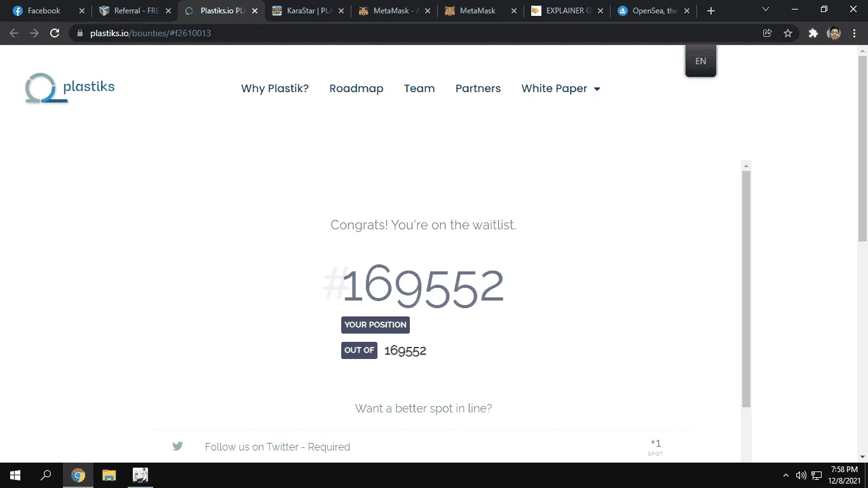Click the inner waitlist widget scrollbar

(x=747, y=289)
